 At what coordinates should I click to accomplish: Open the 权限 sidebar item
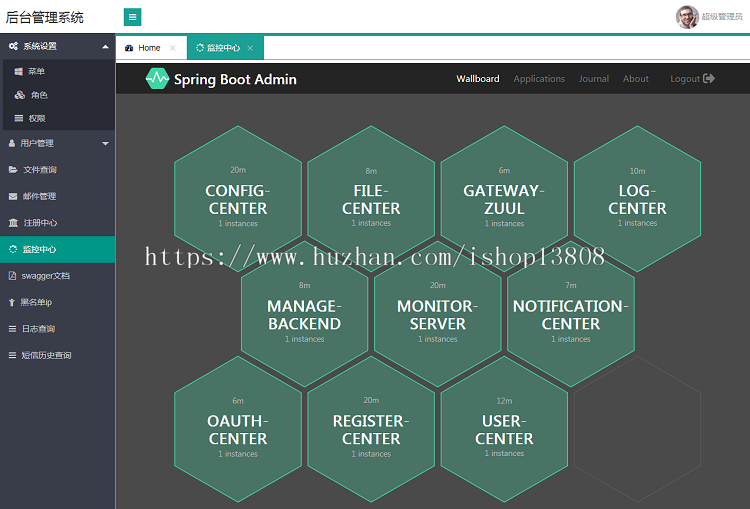coord(58,118)
